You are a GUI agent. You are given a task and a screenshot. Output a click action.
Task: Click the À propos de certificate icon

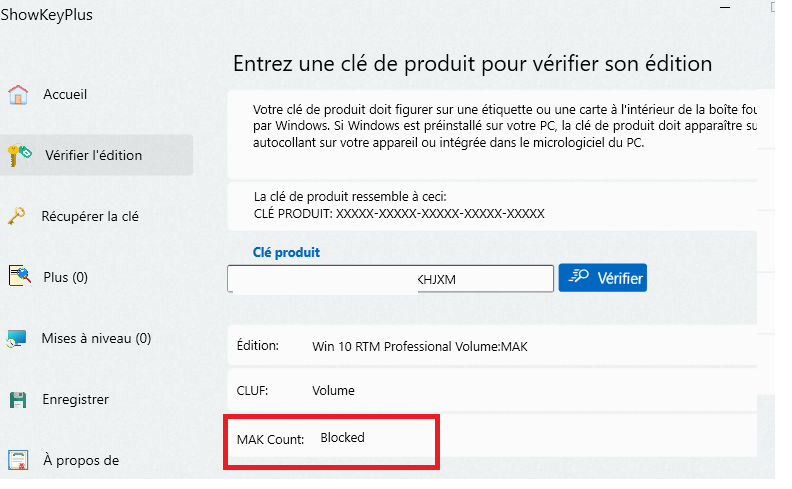(18, 460)
